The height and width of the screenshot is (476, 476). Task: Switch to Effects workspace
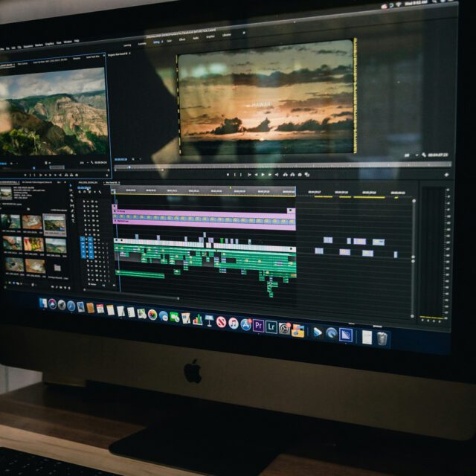(x=182, y=39)
